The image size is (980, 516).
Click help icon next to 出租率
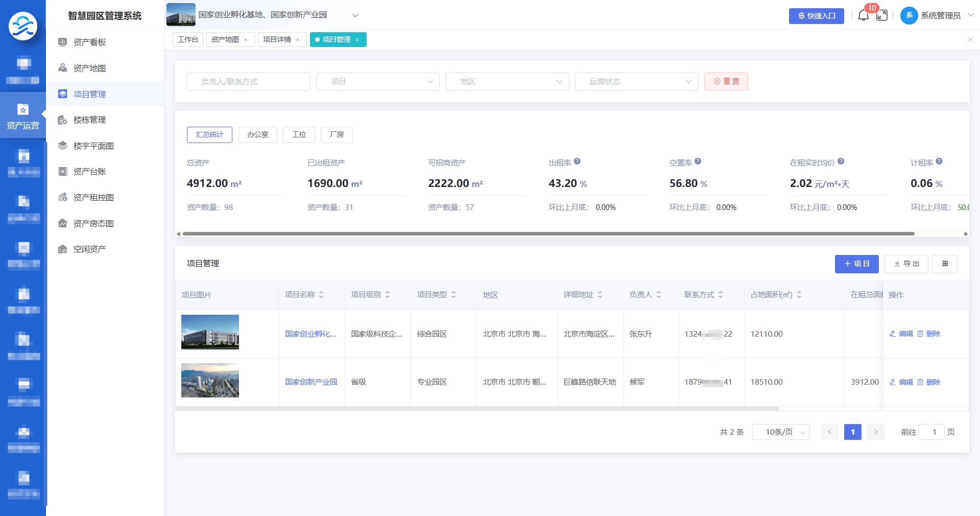coord(577,161)
